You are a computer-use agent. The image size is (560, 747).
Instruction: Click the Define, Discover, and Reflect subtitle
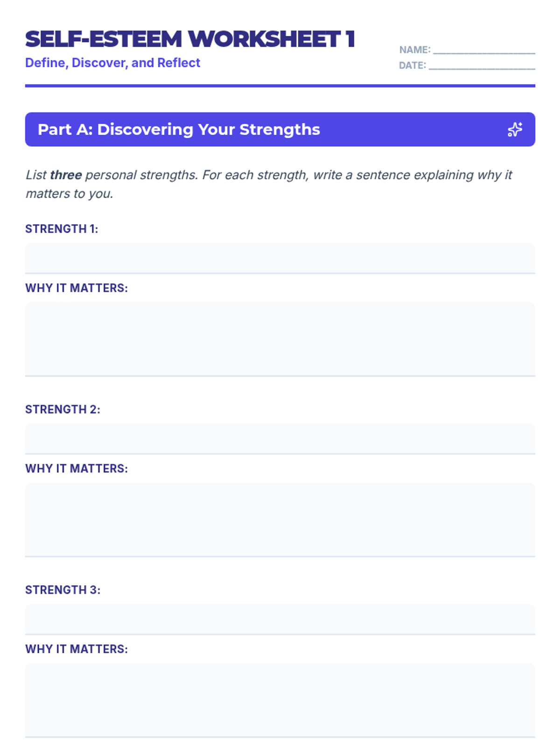tap(112, 63)
